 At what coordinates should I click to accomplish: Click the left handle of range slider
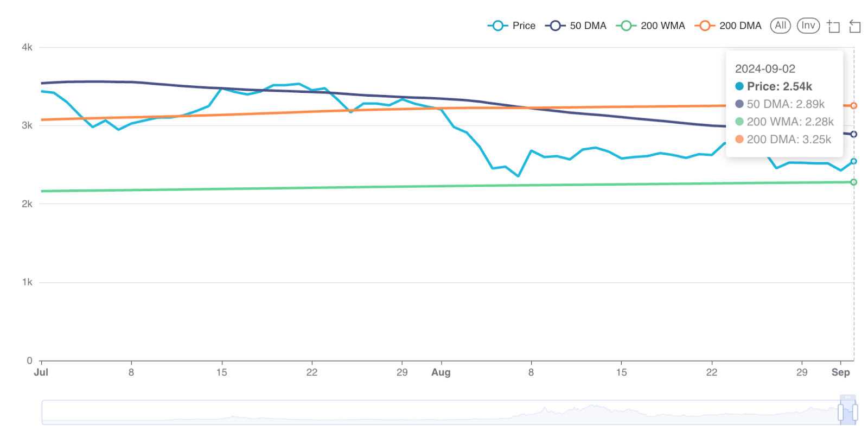click(841, 412)
